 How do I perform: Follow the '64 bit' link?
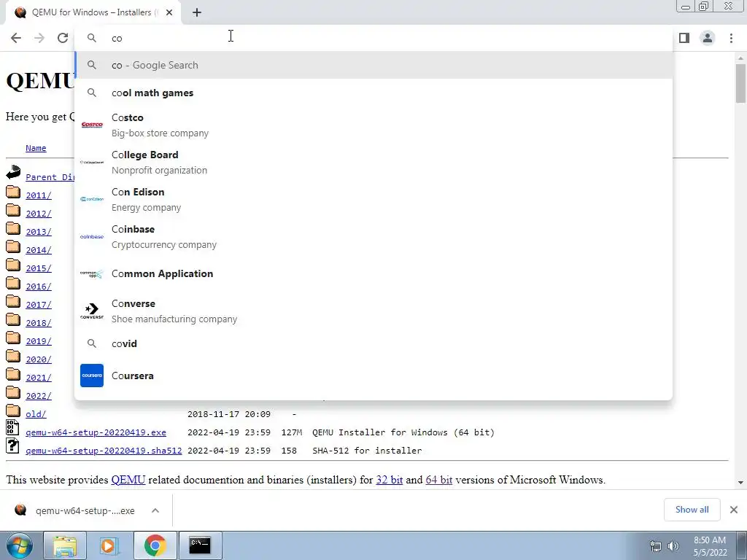pyautogui.click(x=438, y=480)
